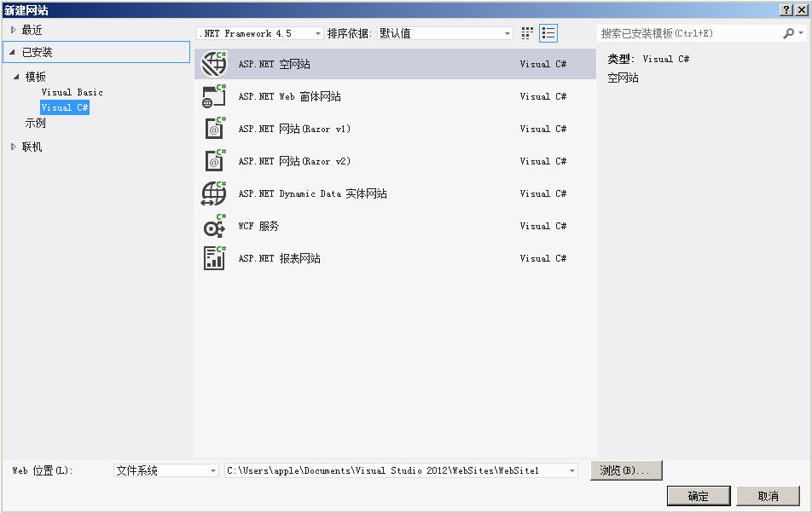Select the 联机 category label
This screenshot has height=513, width=812.
pyautogui.click(x=32, y=147)
